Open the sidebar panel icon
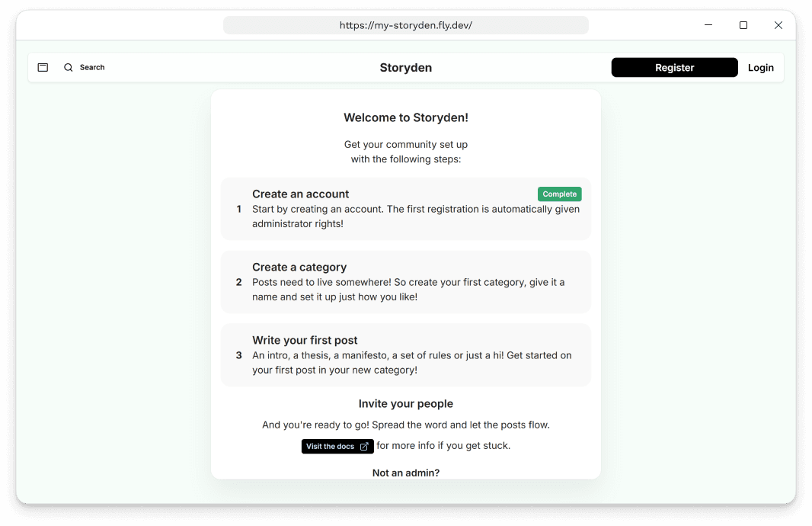The image size is (812, 526). click(43, 67)
